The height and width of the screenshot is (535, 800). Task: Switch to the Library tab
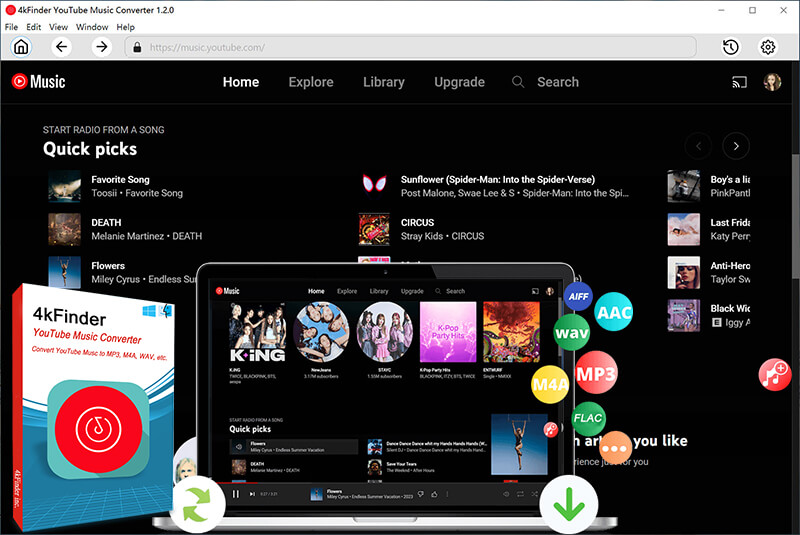click(384, 82)
